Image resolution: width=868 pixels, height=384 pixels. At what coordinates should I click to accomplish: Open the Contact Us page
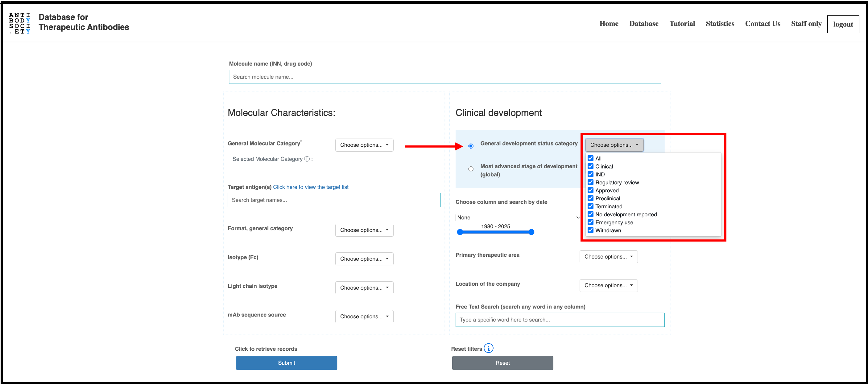(763, 23)
